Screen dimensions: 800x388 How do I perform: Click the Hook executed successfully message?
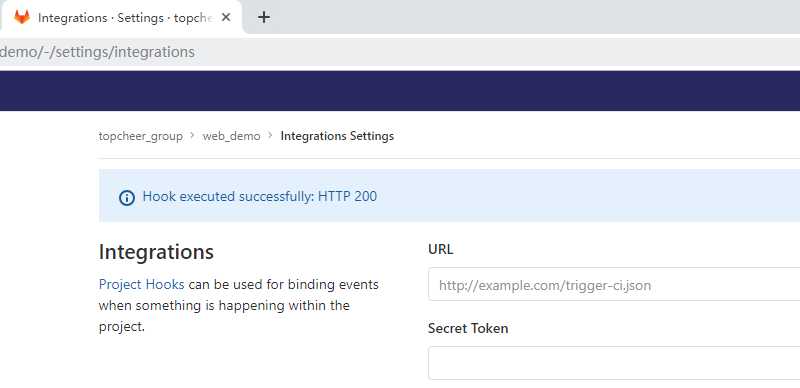[x=260, y=197]
